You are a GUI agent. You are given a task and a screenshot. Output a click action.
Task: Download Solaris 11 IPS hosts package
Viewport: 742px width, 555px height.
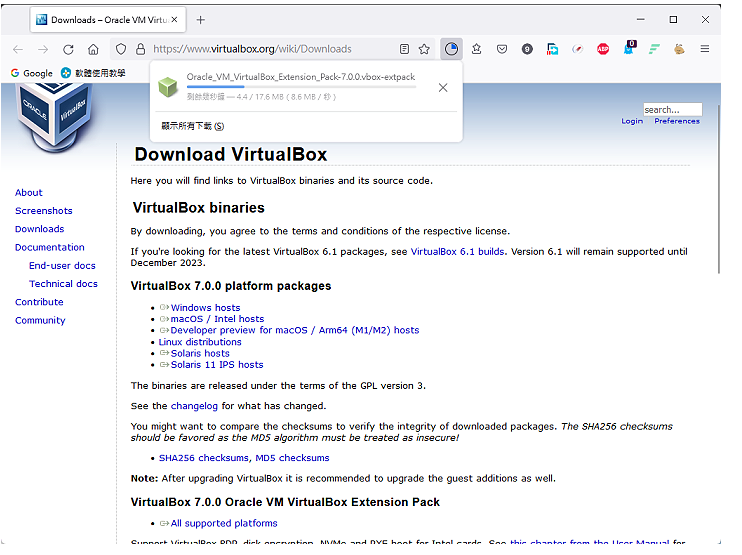(x=217, y=365)
